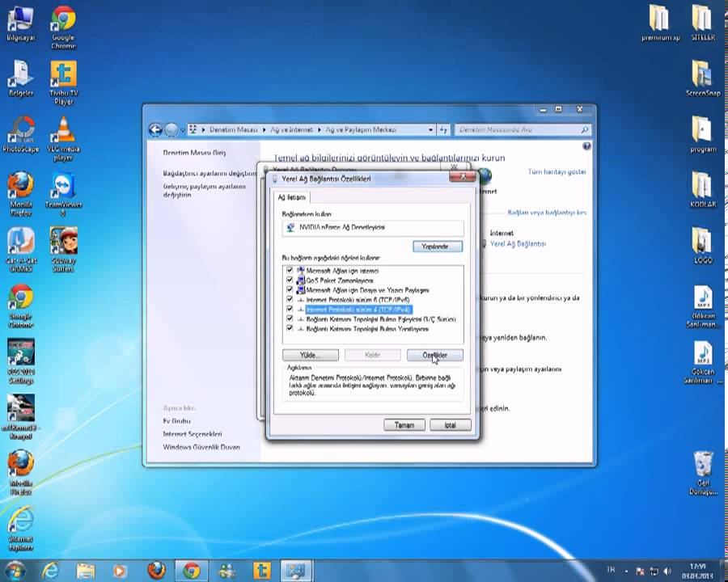728x582 pixels.
Task: Switch to Chrome on the taskbar
Action: (x=191, y=571)
